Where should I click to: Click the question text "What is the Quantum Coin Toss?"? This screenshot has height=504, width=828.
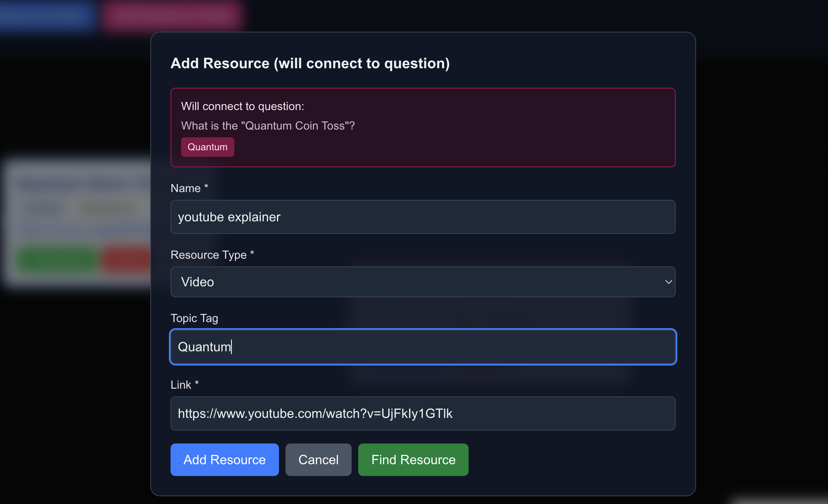click(268, 125)
